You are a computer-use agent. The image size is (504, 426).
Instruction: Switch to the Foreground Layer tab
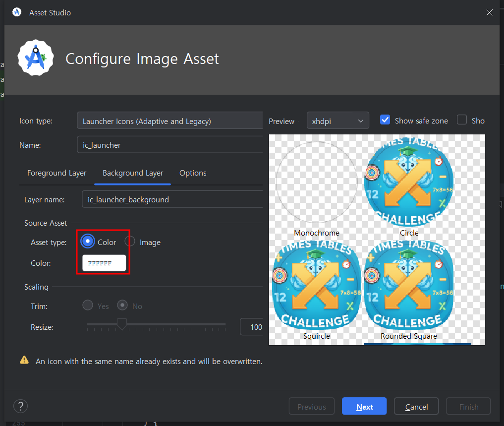[x=56, y=173]
